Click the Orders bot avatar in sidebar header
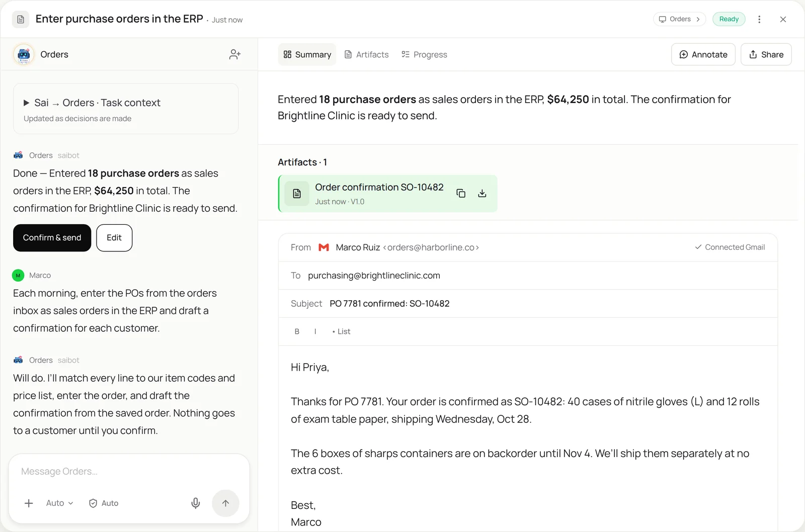 coord(24,54)
